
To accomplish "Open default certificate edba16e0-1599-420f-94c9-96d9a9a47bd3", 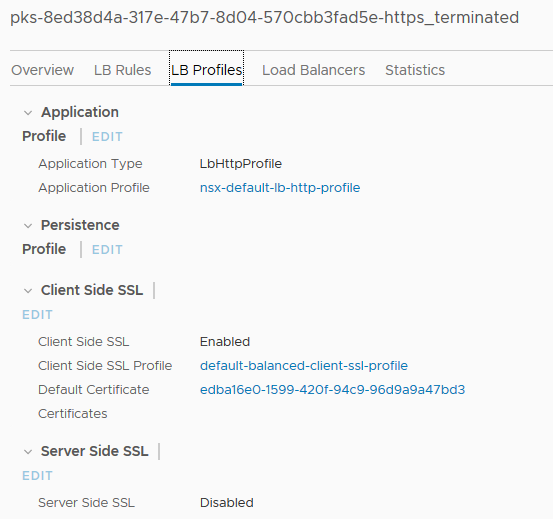I will point(333,390).
